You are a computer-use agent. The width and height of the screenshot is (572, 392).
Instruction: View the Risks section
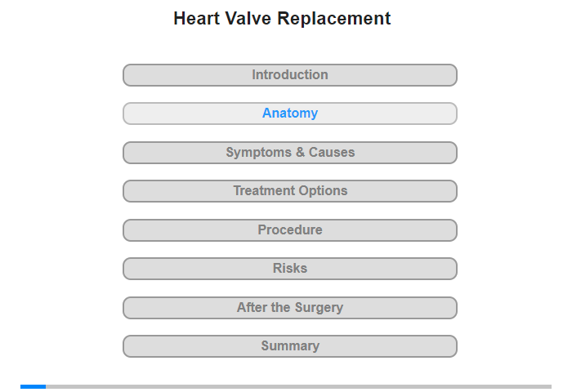click(290, 269)
